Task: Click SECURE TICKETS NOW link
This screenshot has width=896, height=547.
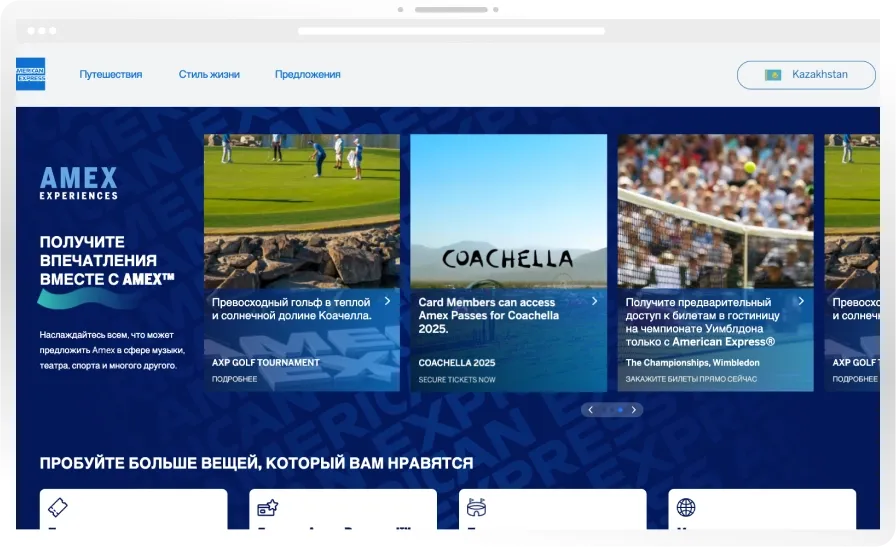Action: [x=457, y=380]
